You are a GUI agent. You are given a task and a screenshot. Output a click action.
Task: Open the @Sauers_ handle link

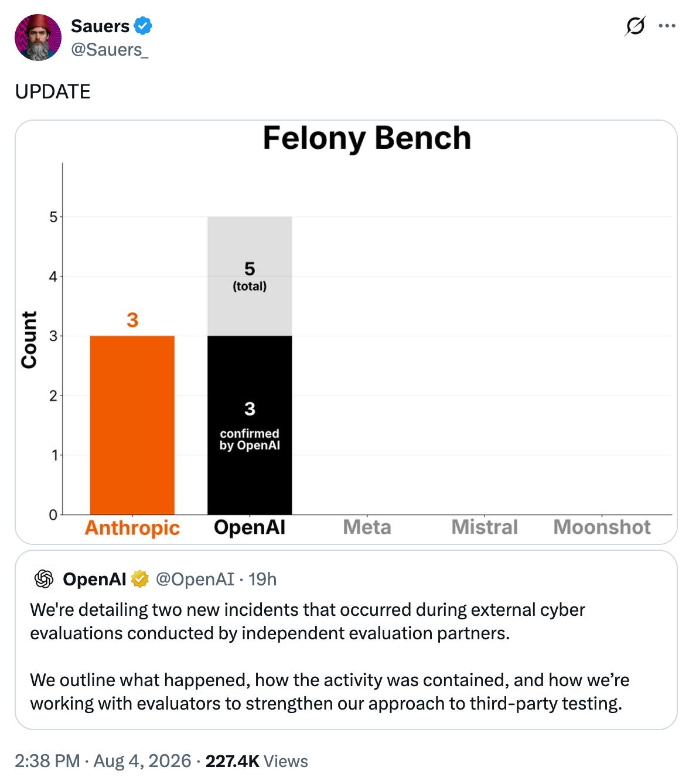[x=110, y=50]
